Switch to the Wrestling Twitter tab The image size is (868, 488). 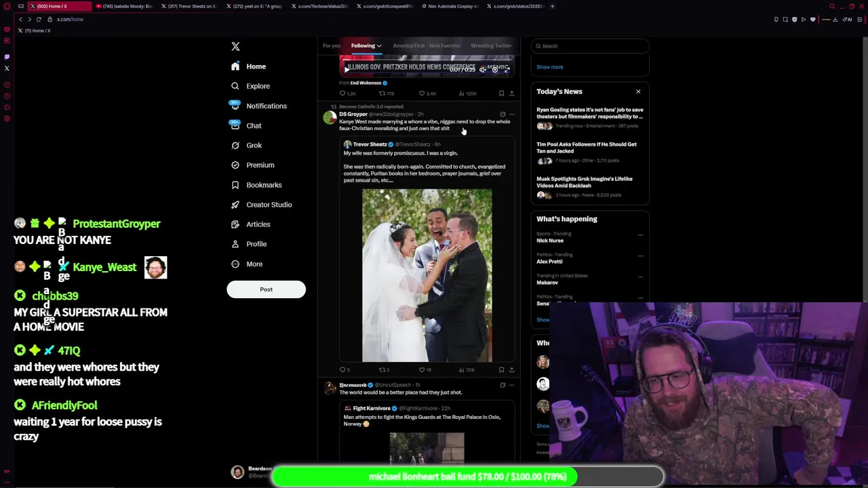coord(491,45)
